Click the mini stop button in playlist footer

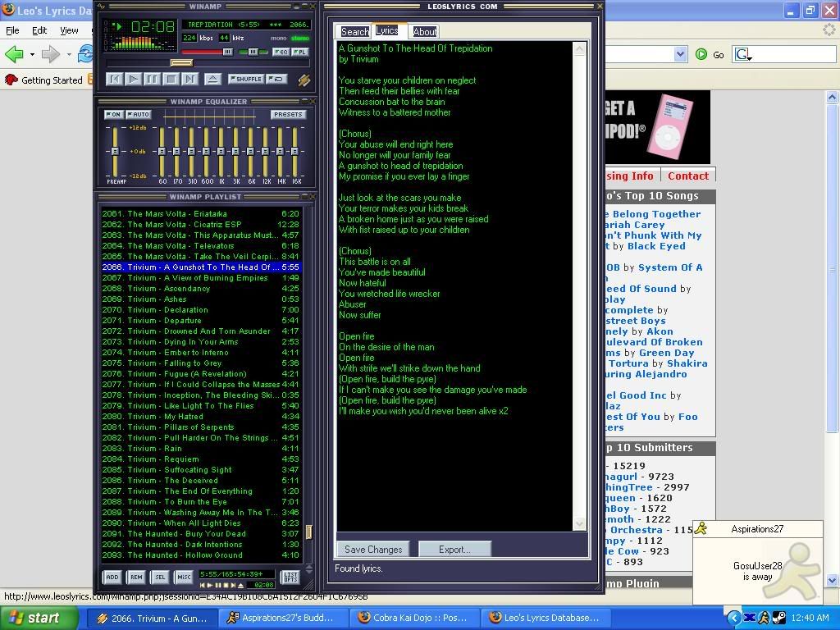coord(226,585)
